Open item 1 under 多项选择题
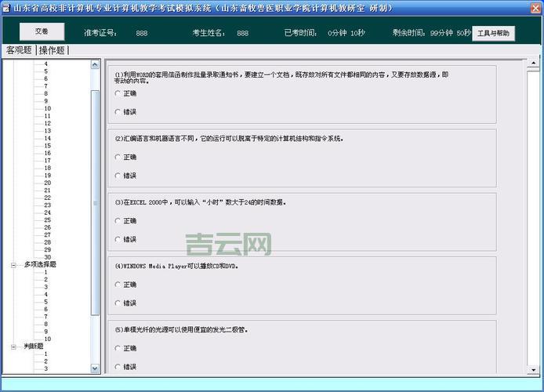This screenshot has width=544, height=392. 45,272
